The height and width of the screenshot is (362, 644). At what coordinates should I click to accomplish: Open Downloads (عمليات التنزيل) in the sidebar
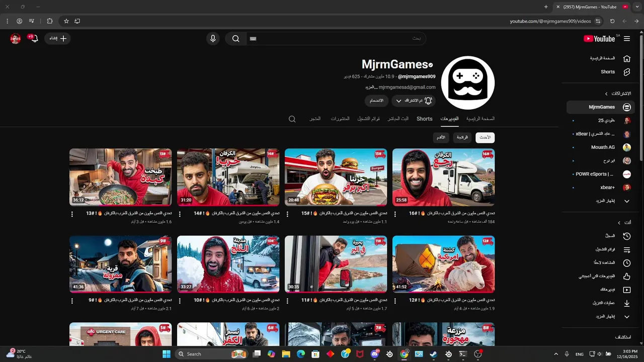[601, 303]
